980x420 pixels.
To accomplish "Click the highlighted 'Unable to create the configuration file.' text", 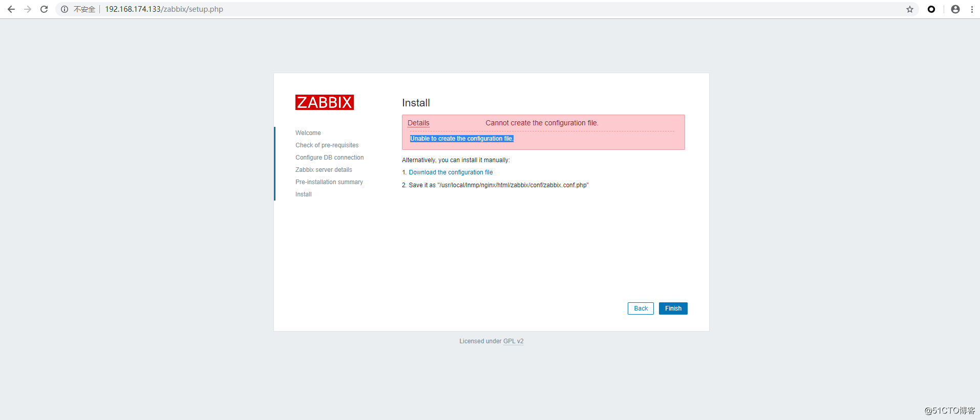I will [461, 139].
